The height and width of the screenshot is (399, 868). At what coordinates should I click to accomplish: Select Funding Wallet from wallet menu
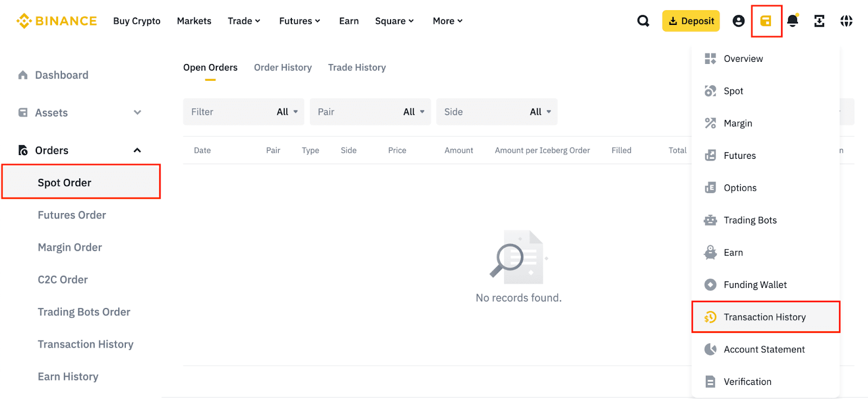(755, 285)
